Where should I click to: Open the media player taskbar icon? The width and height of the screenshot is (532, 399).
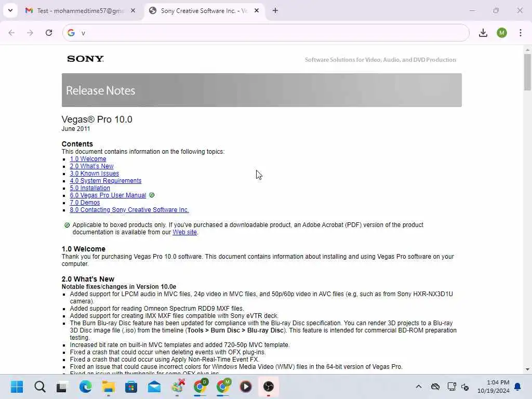point(246,387)
